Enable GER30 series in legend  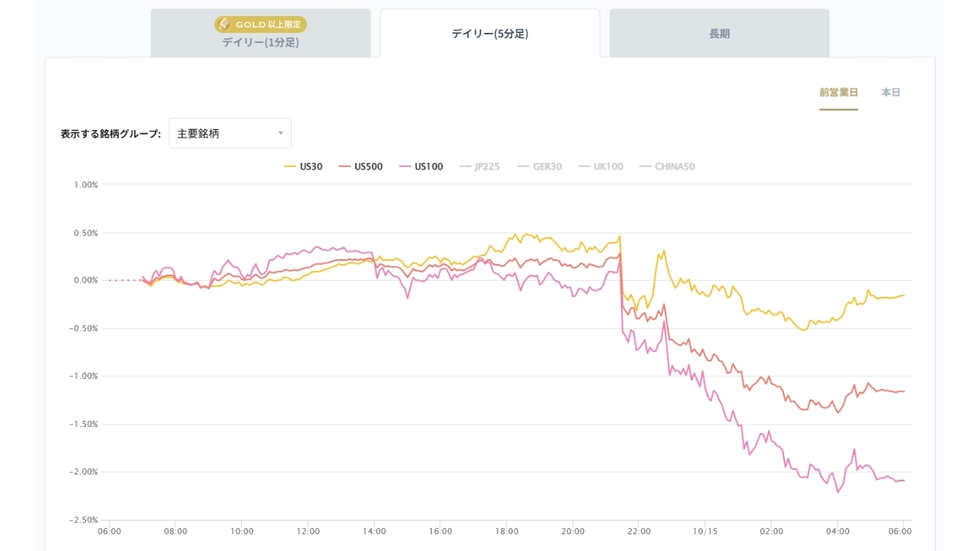click(x=539, y=166)
